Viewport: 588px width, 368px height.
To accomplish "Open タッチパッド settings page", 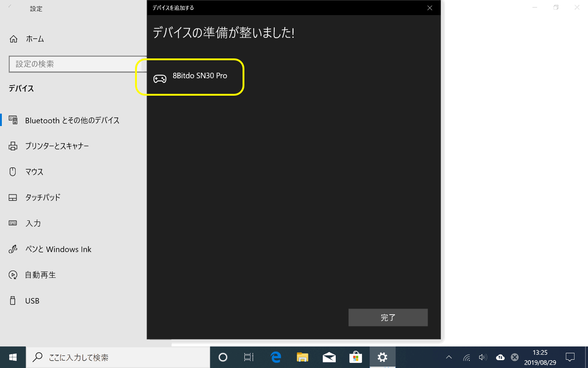I will 43,198.
